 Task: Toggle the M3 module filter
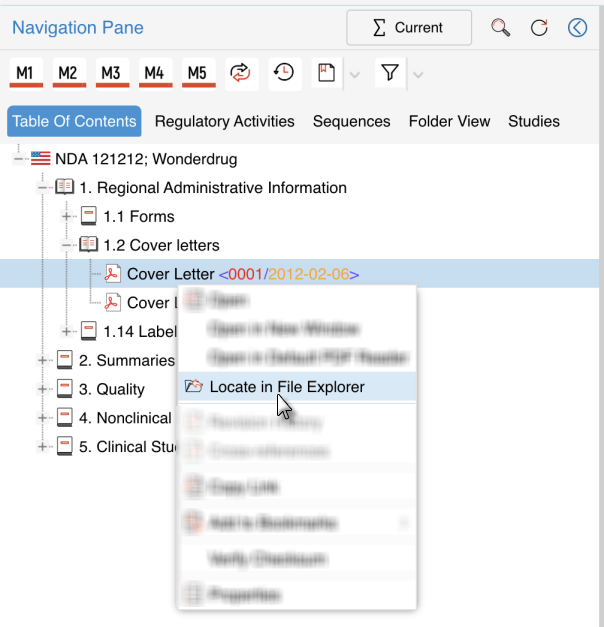[111, 73]
